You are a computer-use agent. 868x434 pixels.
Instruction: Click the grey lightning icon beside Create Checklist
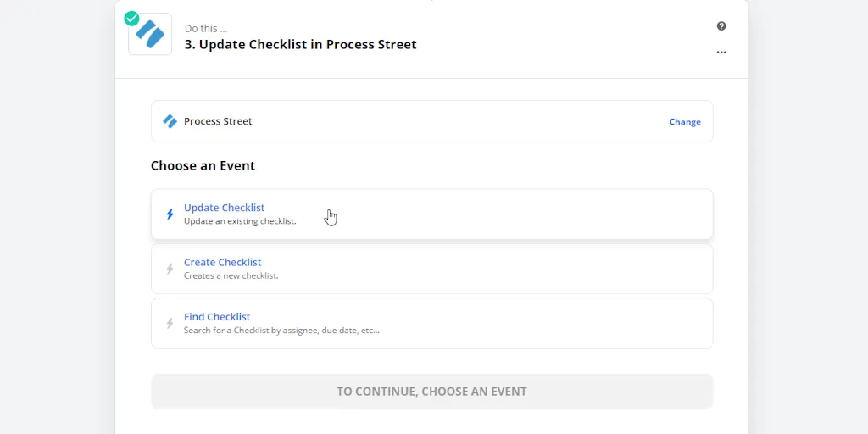170,269
